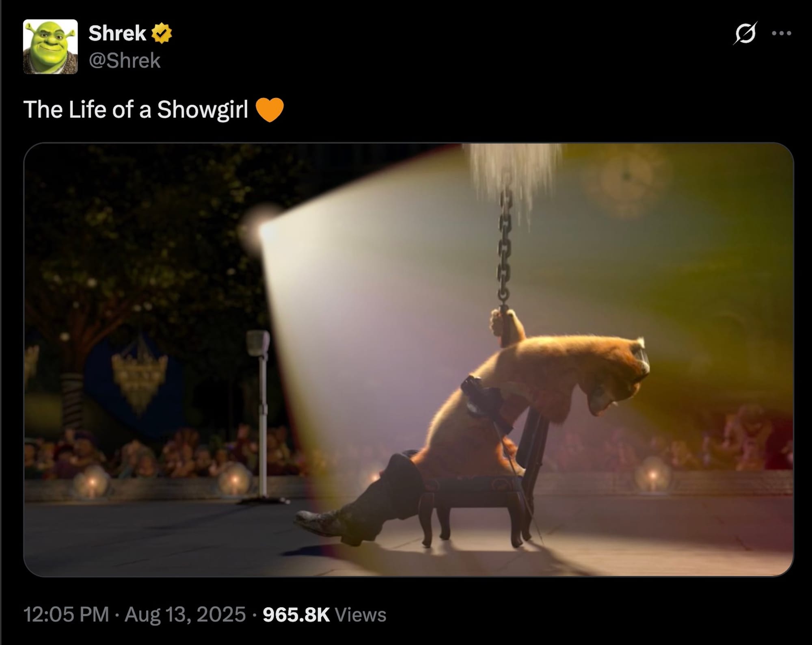Click the Aug 13, 2025 date
Image resolution: width=812 pixels, height=645 pixels.
click(185, 614)
